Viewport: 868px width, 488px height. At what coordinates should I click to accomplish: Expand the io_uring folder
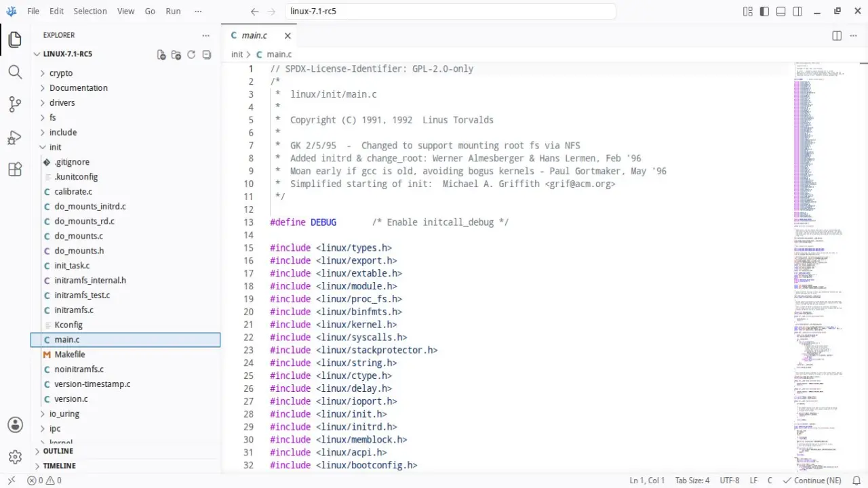click(125, 413)
